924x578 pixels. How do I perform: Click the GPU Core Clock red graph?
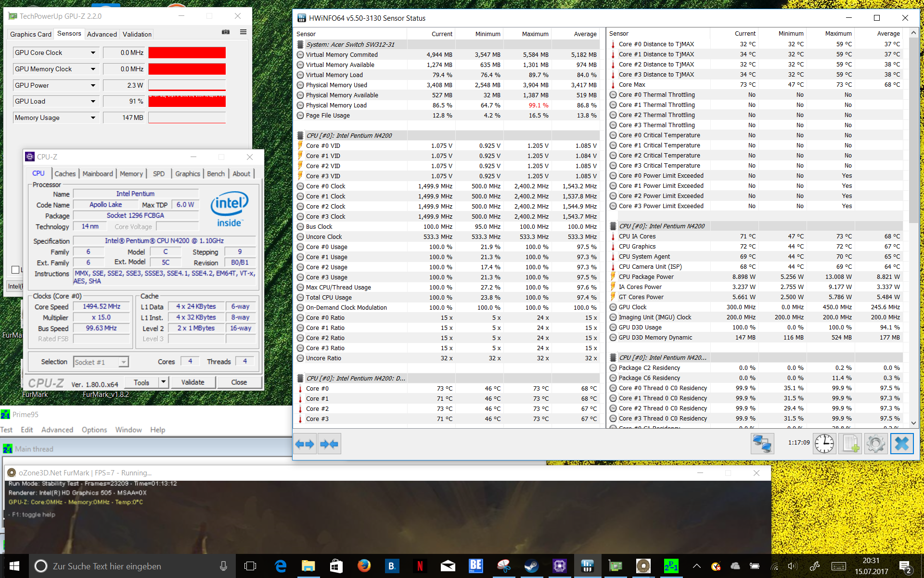(x=187, y=53)
